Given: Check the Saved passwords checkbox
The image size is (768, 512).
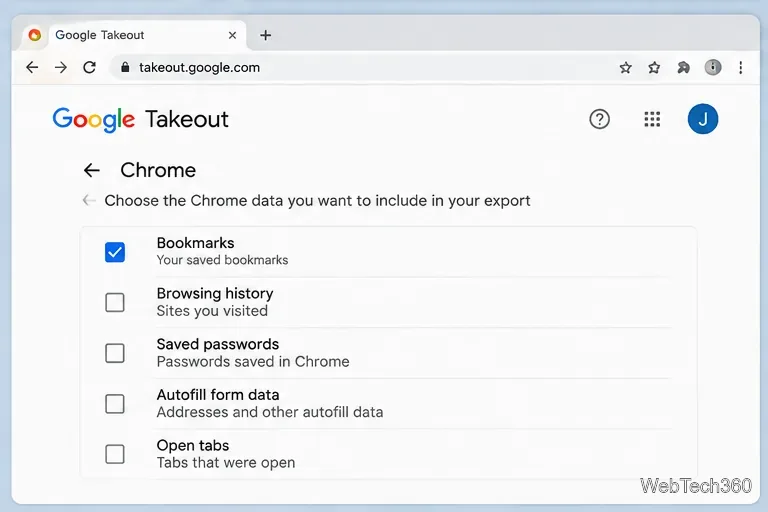Looking at the screenshot, I should [115, 353].
